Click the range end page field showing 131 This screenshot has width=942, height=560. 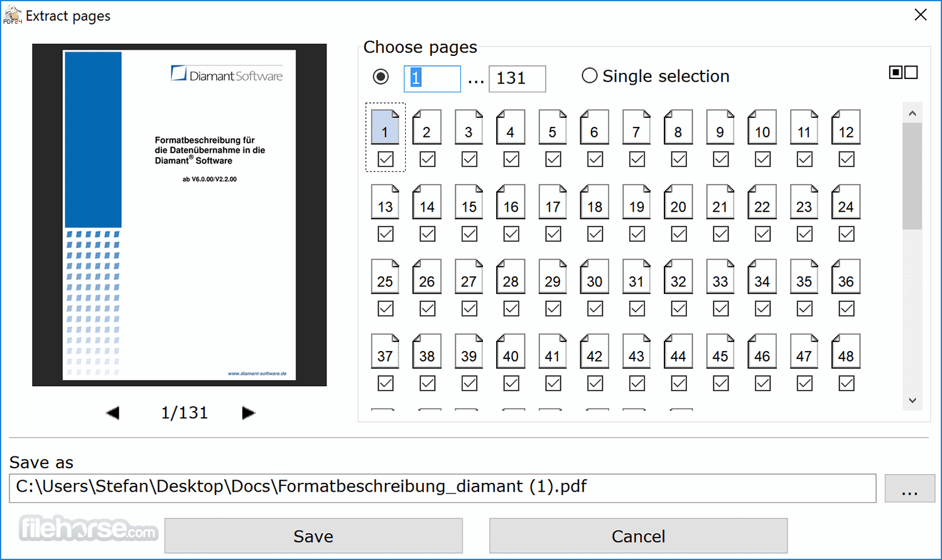click(x=517, y=78)
